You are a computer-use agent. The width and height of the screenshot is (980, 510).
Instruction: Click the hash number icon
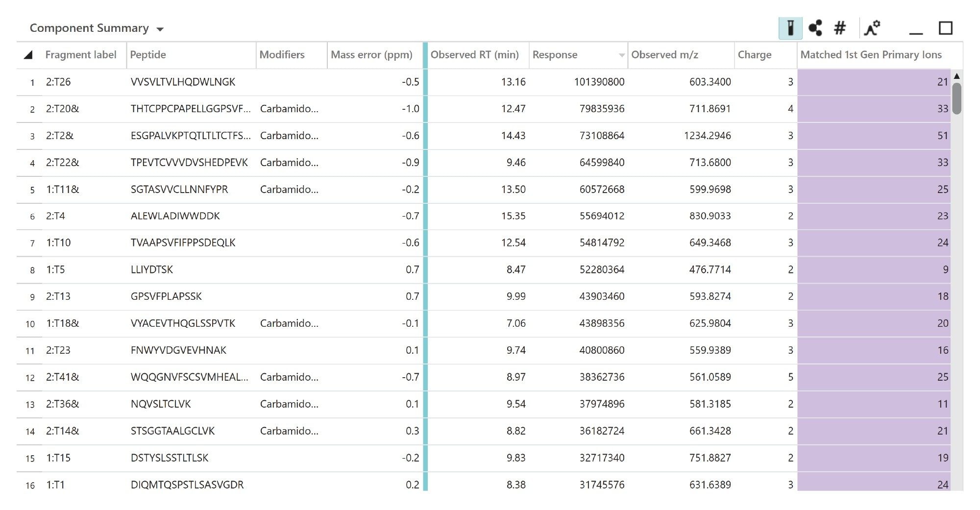pyautogui.click(x=840, y=28)
